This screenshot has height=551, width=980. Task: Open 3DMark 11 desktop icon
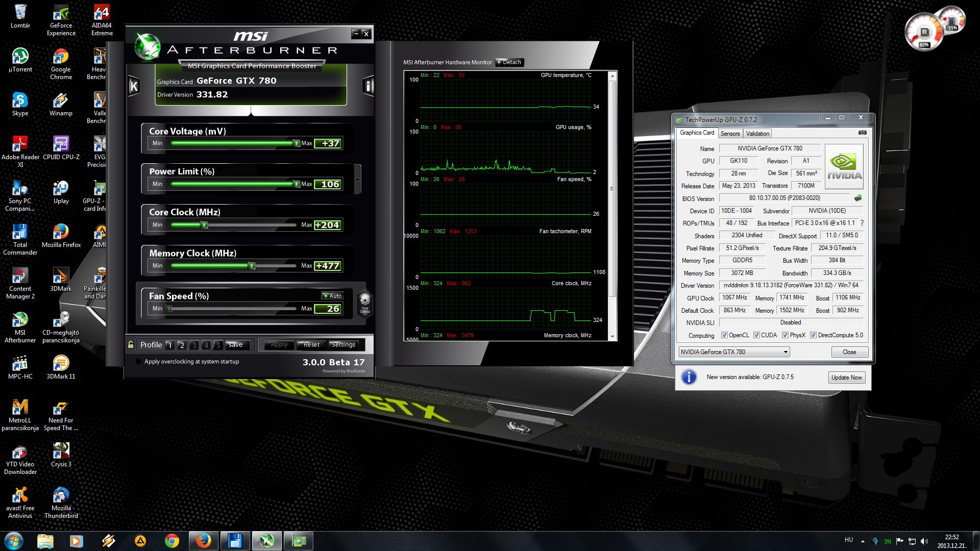[61, 367]
